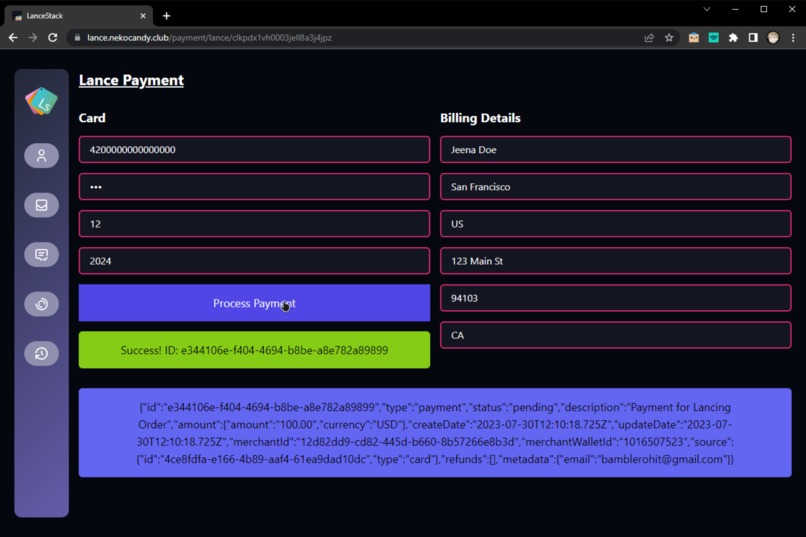This screenshot has width=806, height=537.
Task: Go back with browser back arrow
Action: click(13, 38)
